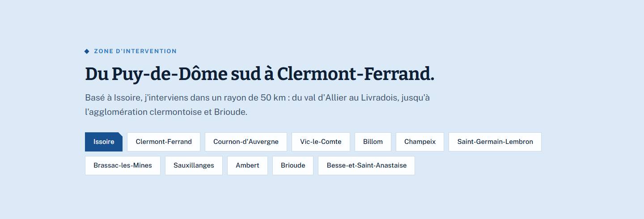Select the highlighted Issoire chip
This screenshot has width=644, height=219.
coord(104,142)
